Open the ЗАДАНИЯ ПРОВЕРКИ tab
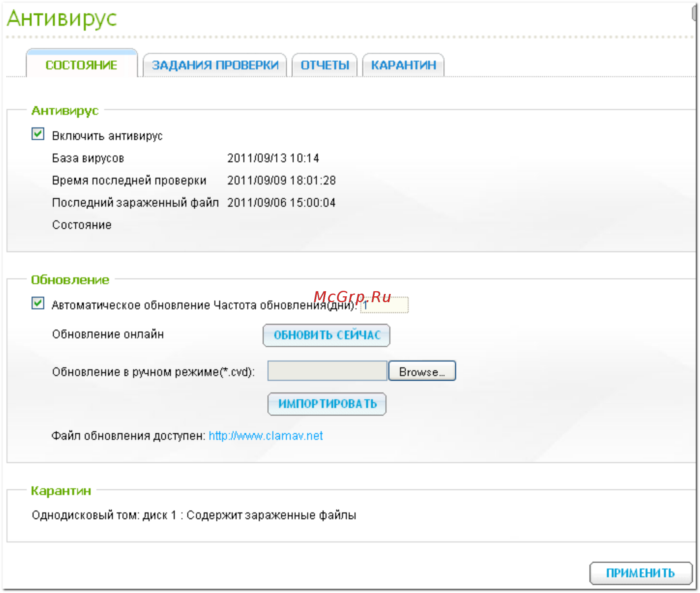The height and width of the screenshot is (593, 700). point(215,65)
